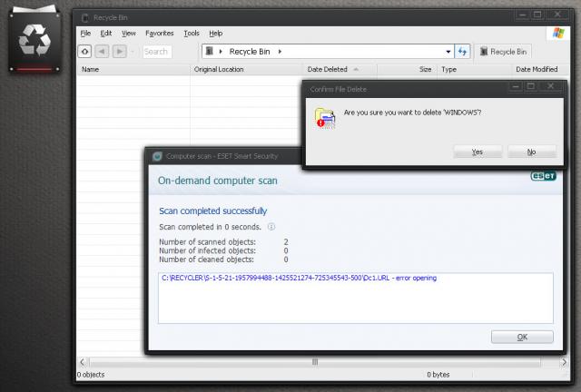Click OK in the ESET scan dialog

522,337
